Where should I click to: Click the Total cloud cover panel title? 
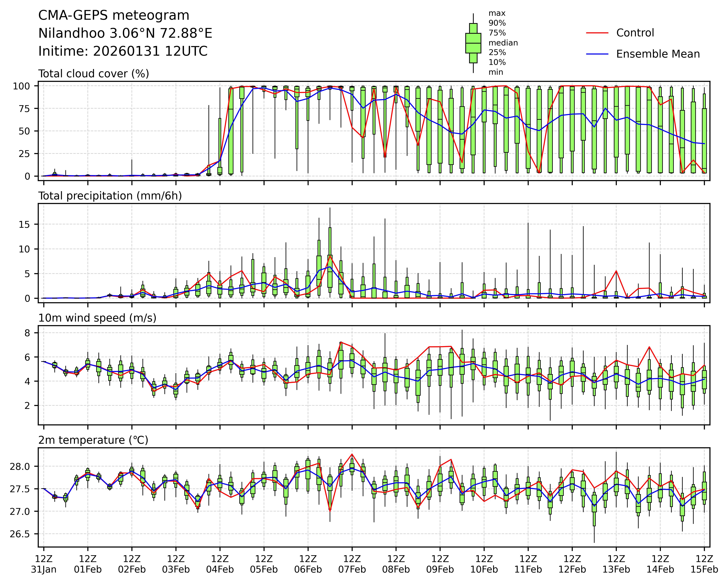(94, 74)
